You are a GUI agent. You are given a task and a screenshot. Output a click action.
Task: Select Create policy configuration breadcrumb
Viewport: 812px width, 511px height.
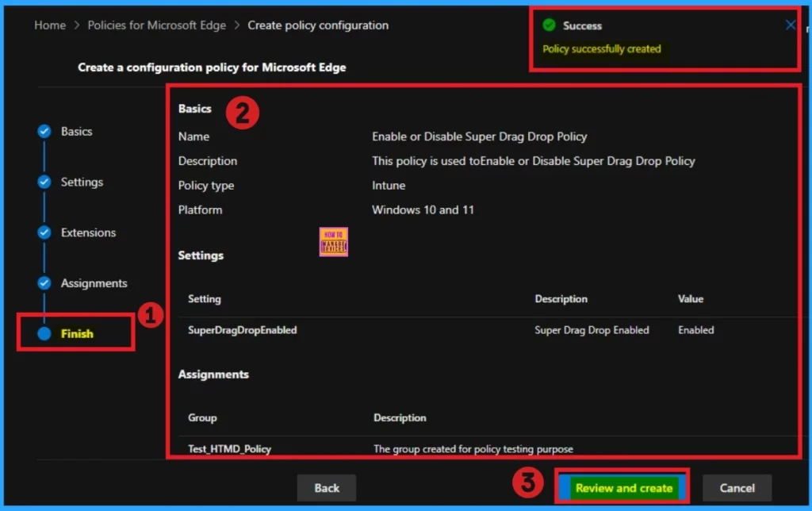tap(318, 25)
